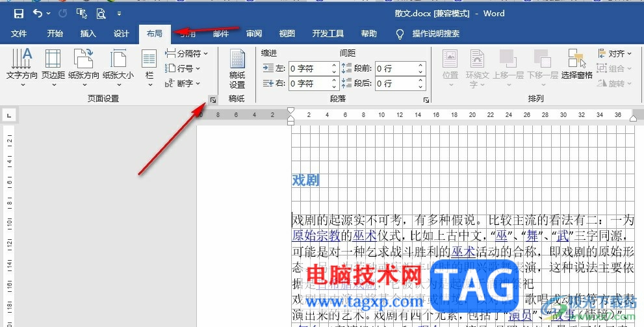Screen dimensions: 644x327
Task: Switch to the 插入 tab
Action: tap(88, 34)
